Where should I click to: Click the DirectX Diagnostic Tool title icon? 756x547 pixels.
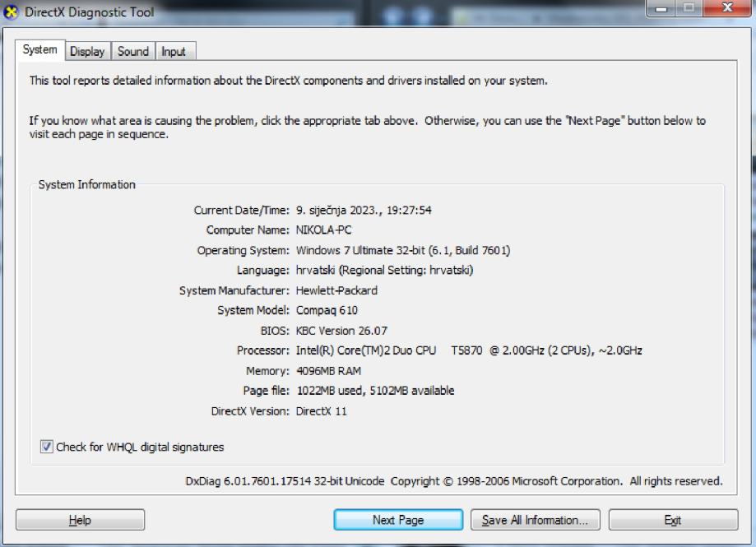point(10,12)
